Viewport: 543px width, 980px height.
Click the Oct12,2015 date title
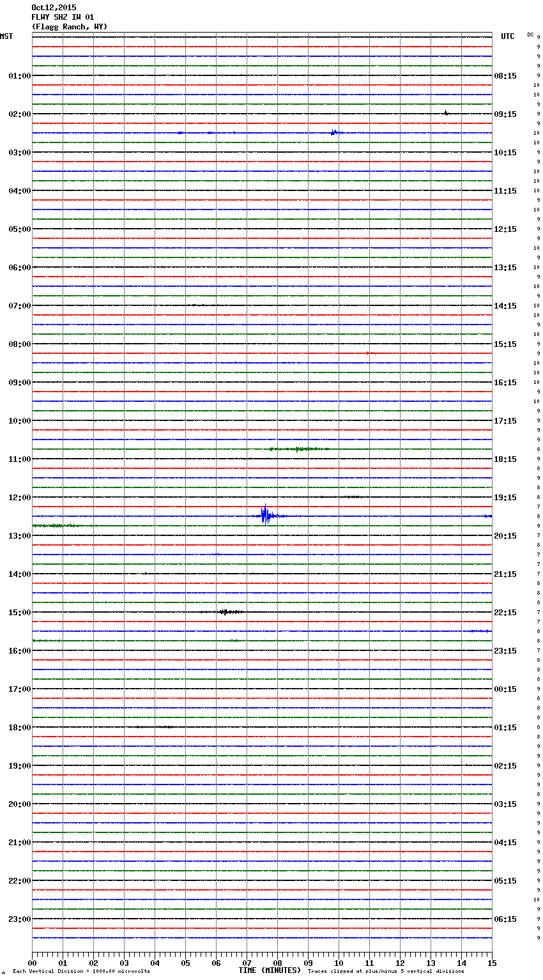54,8
